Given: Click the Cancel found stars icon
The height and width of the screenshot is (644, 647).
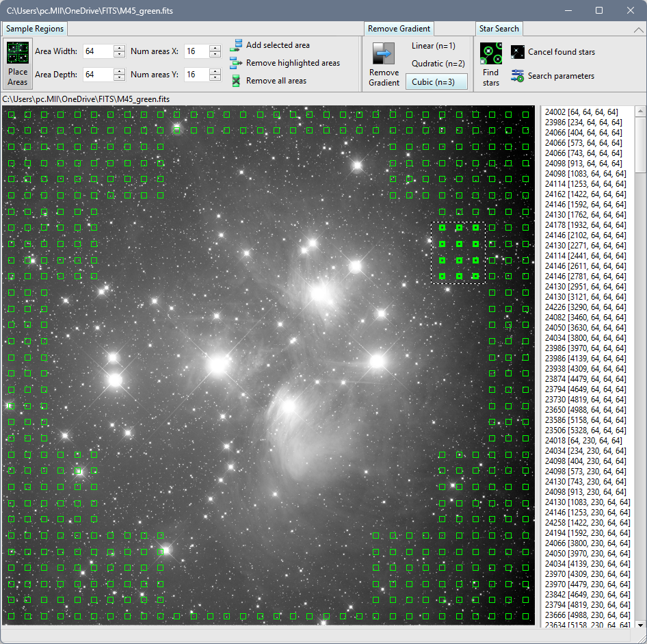Looking at the screenshot, I should (518, 52).
